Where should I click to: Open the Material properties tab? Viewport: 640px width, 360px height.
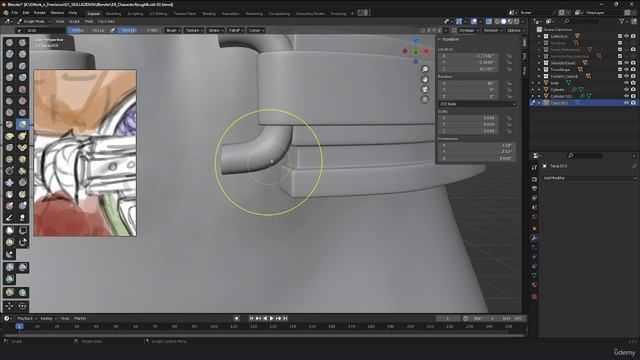pos(534,284)
